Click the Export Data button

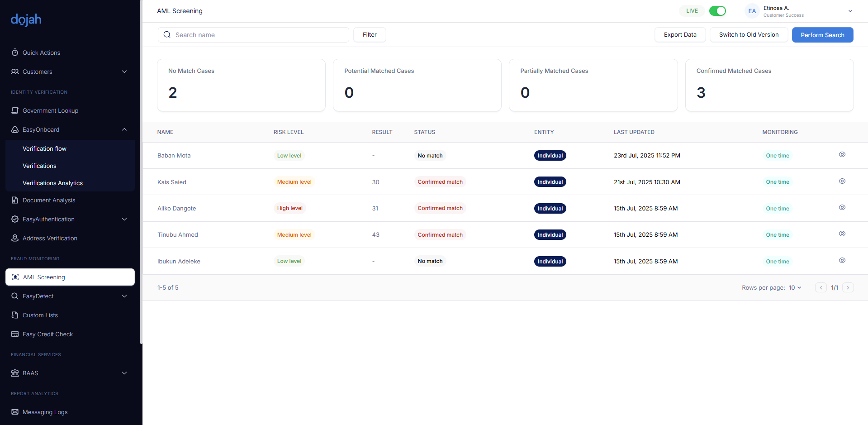coord(680,35)
